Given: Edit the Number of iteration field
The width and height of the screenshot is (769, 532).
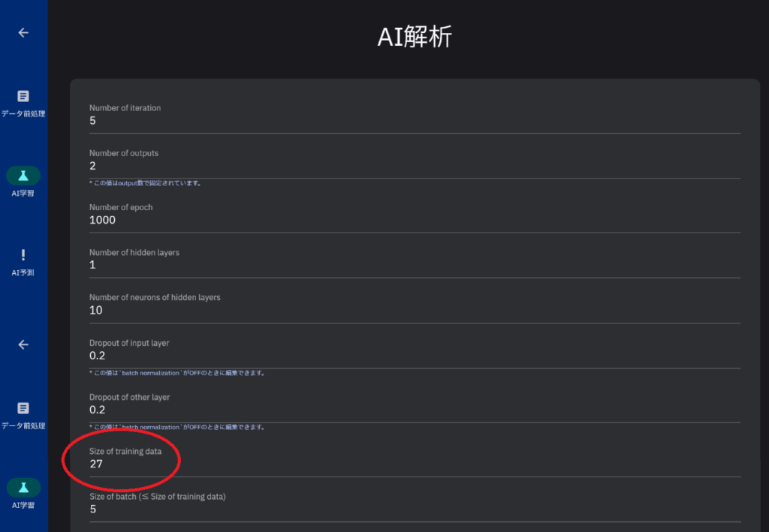Looking at the screenshot, I should (x=415, y=116).
